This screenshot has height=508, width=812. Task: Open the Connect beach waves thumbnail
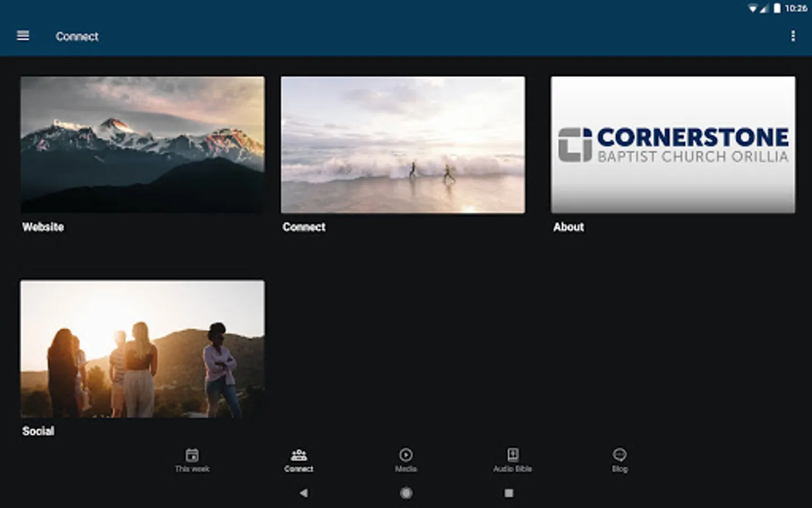click(403, 145)
